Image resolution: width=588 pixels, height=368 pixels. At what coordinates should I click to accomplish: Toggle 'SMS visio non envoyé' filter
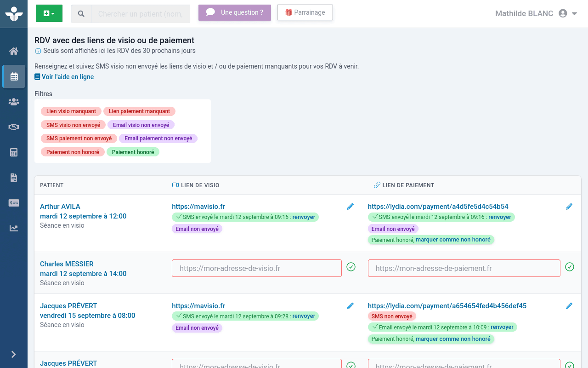tap(73, 125)
